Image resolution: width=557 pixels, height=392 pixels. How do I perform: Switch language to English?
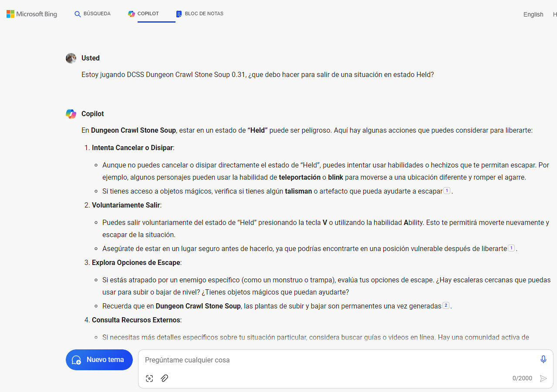tap(533, 14)
